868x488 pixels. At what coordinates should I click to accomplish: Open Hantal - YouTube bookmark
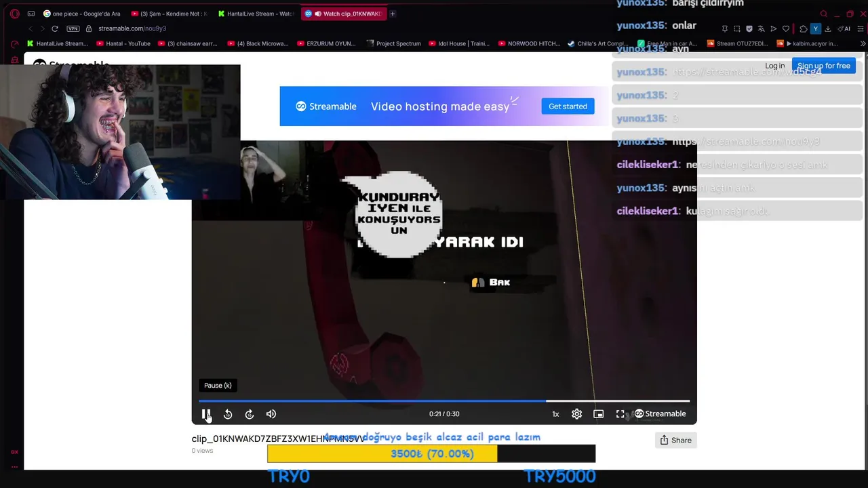click(x=123, y=43)
